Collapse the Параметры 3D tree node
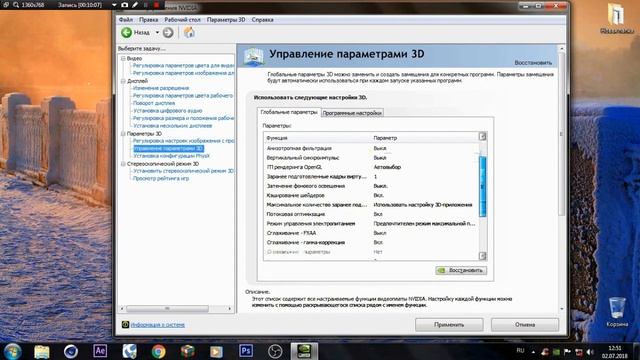This screenshot has width=640, height=360. point(123,133)
